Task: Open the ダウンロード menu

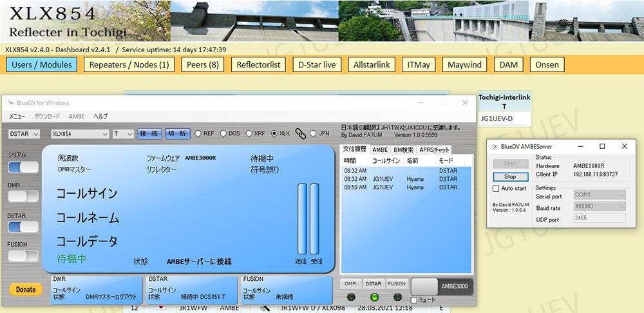Action: (x=47, y=117)
